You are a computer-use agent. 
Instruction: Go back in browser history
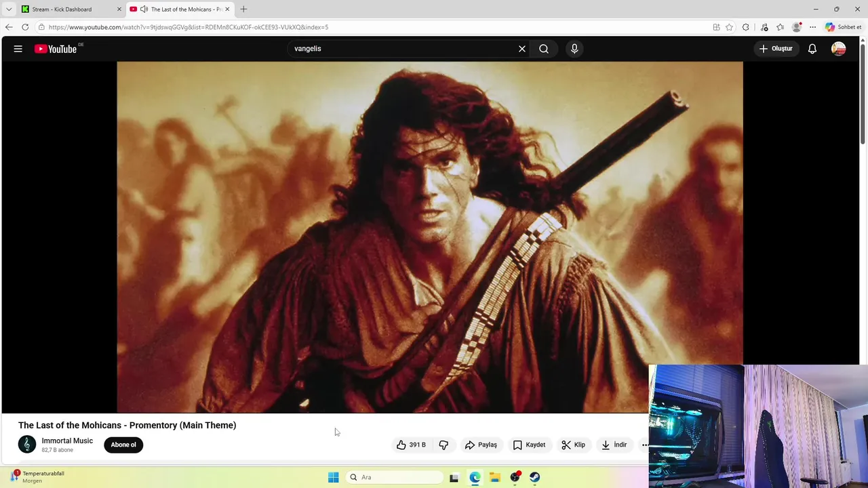tap(9, 27)
